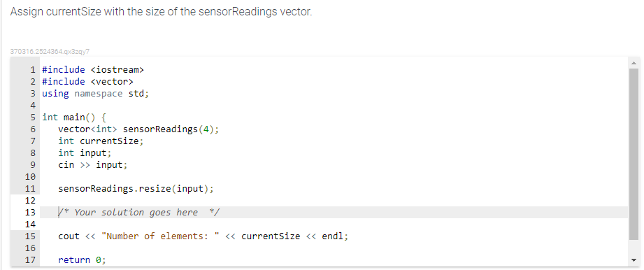Click 'vector<int> sensorReadings(4);' code

point(139,129)
